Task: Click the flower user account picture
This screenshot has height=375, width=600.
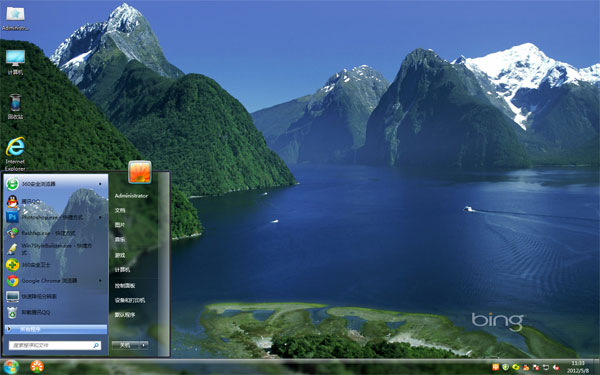Action: point(140,172)
